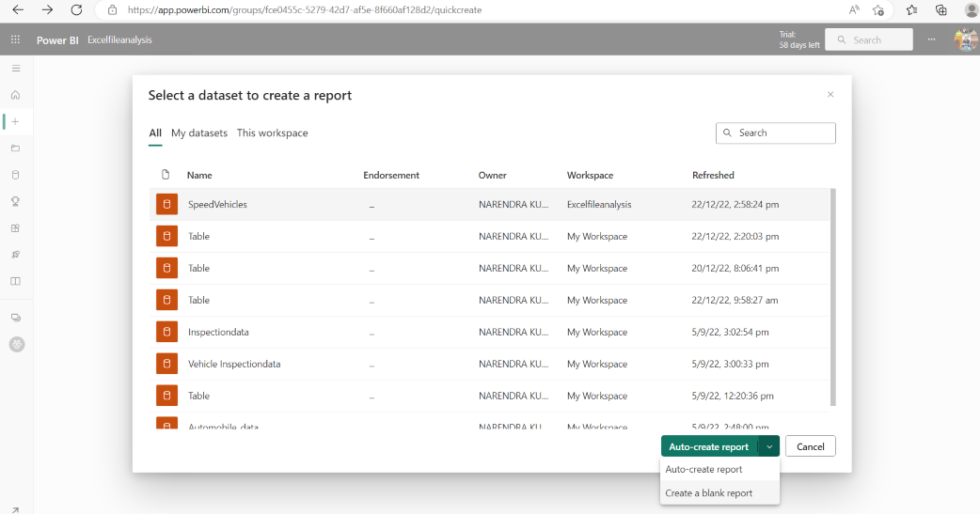Open the Data hub cylinder icon
980x514 pixels.
tap(15, 175)
